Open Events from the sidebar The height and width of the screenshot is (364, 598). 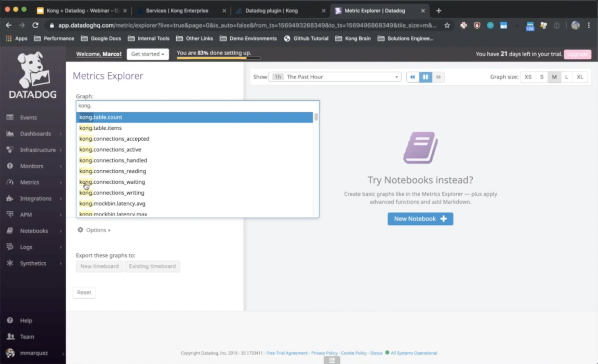pos(28,117)
